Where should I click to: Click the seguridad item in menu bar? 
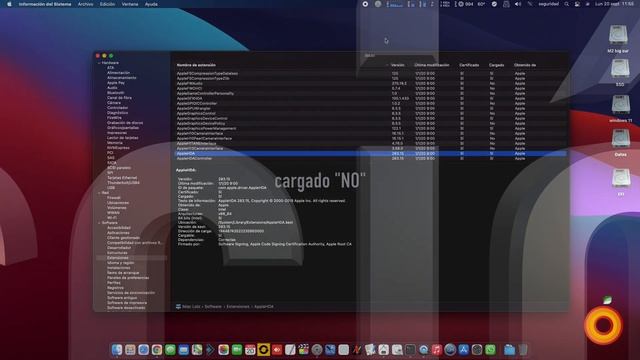548,4
